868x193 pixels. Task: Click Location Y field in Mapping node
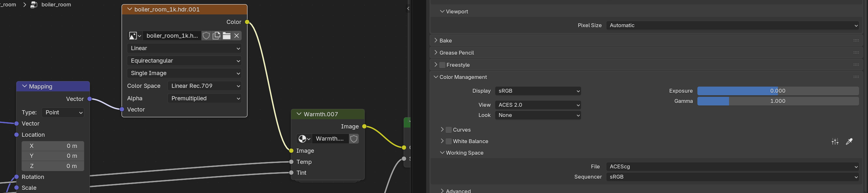(53, 156)
